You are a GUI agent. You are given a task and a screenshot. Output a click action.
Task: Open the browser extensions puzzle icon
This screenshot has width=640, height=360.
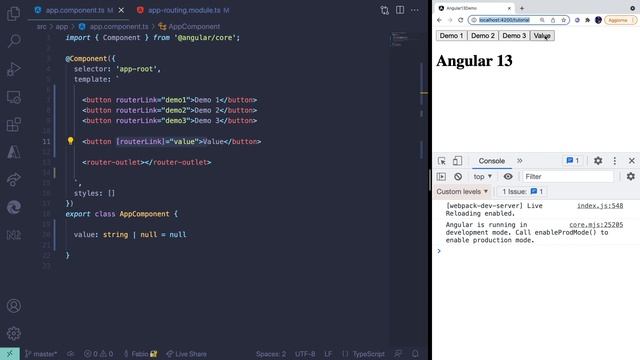click(x=587, y=20)
